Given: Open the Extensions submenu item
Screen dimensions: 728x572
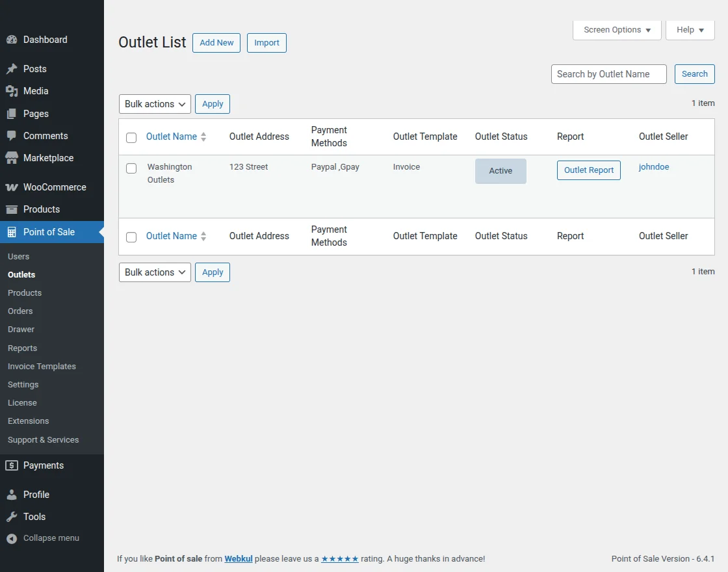Looking at the screenshot, I should click(29, 421).
